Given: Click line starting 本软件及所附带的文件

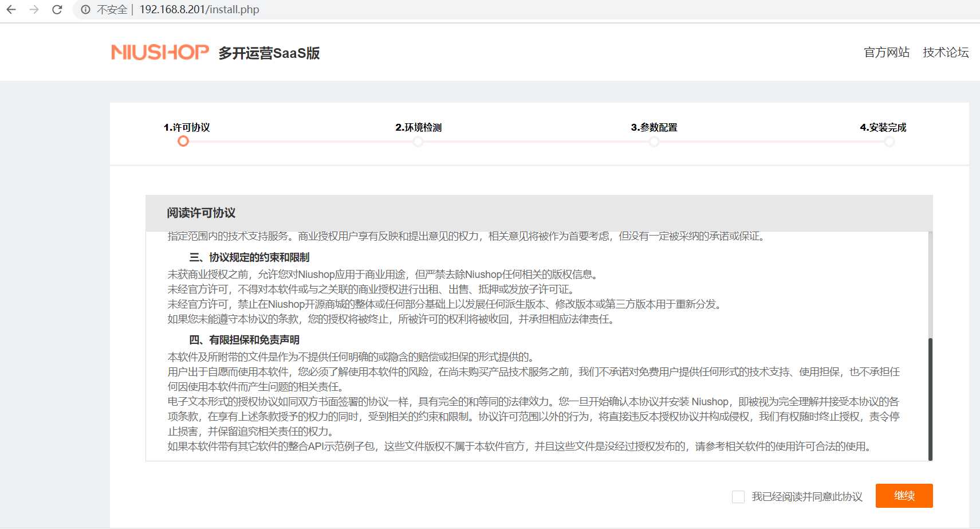Looking at the screenshot, I should [352, 357].
